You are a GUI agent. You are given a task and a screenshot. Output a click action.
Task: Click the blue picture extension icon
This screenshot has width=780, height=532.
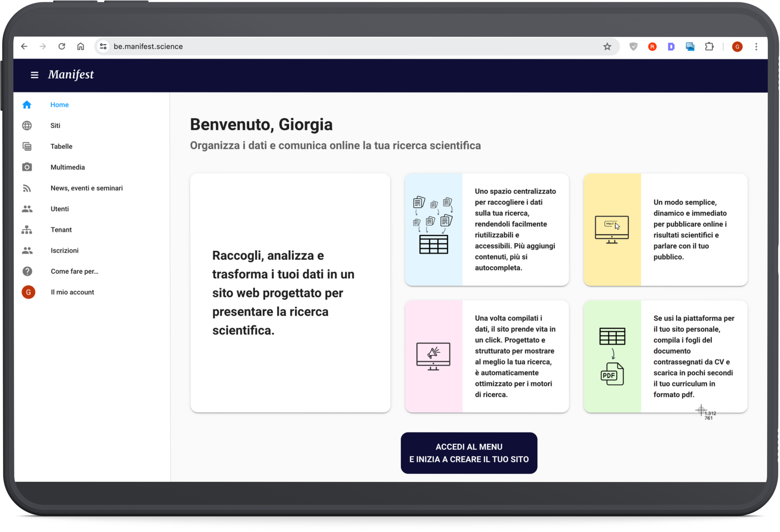(x=690, y=47)
